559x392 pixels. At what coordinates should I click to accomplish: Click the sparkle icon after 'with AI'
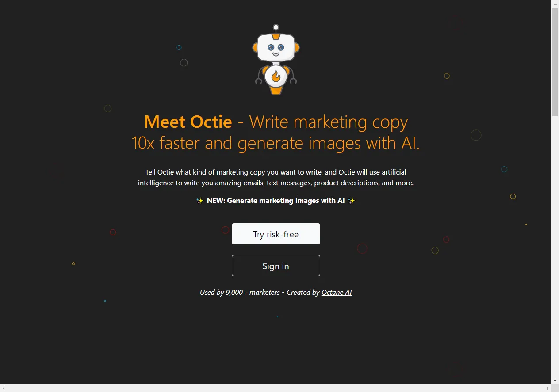pos(351,200)
